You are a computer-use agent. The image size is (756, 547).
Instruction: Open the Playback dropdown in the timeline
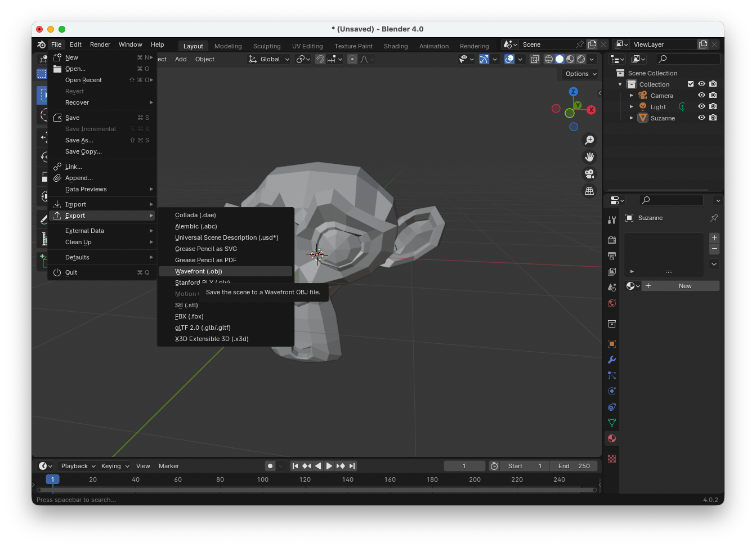click(78, 466)
